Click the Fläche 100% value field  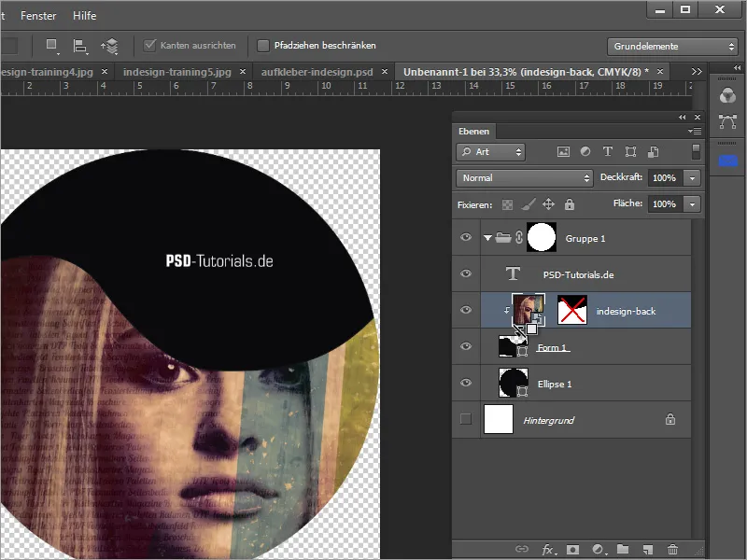pos(665,204)
